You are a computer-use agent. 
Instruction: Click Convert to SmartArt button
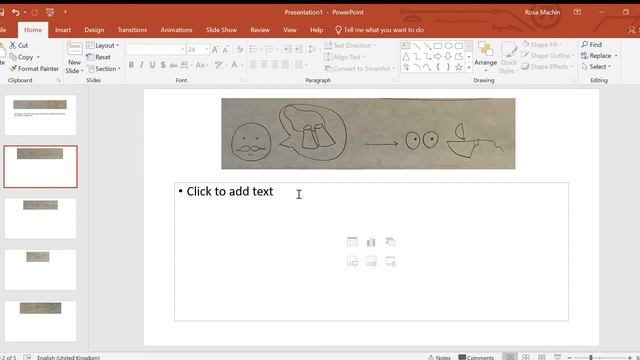[x=360, y=69]
